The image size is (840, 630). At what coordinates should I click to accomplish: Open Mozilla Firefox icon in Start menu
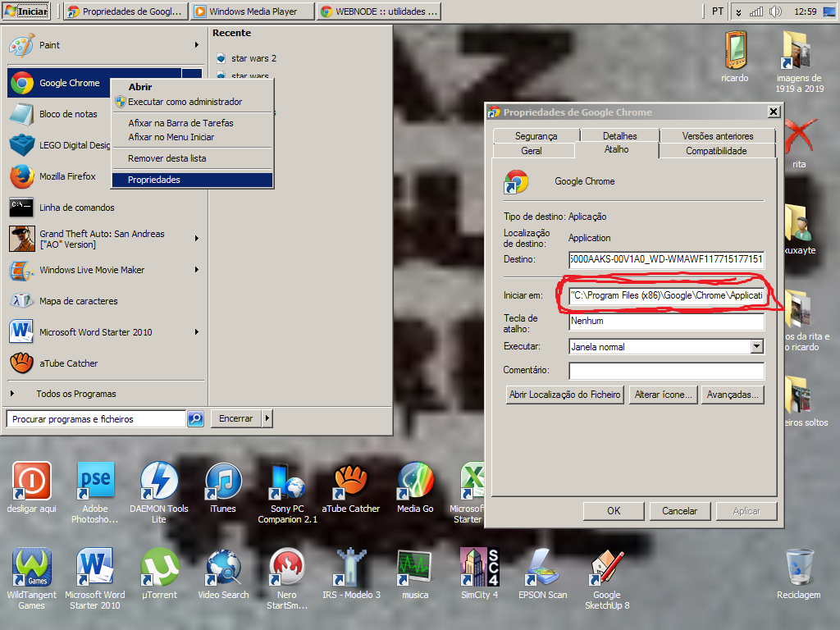coord(22,176)
